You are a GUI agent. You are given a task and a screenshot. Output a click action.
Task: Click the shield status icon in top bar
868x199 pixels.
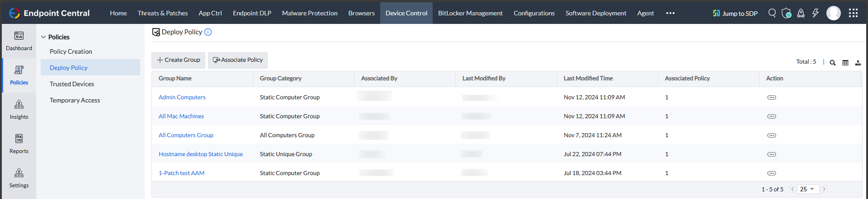787,13
